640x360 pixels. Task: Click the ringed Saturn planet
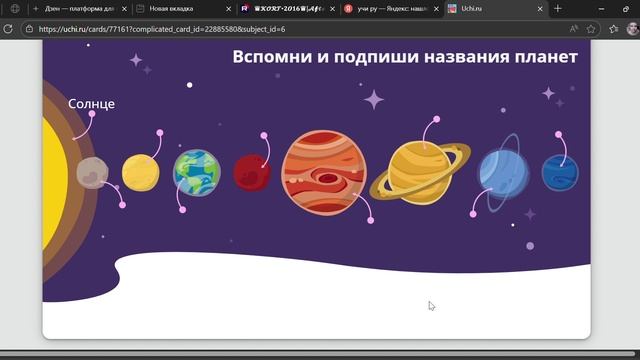[420, 173]
